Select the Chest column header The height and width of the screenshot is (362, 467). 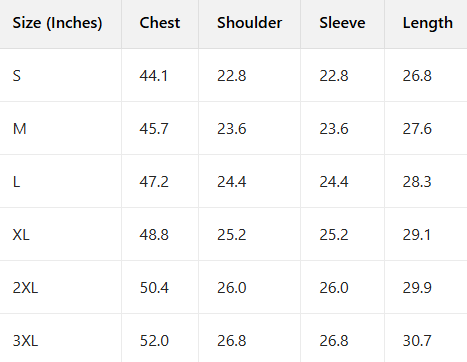160,23
